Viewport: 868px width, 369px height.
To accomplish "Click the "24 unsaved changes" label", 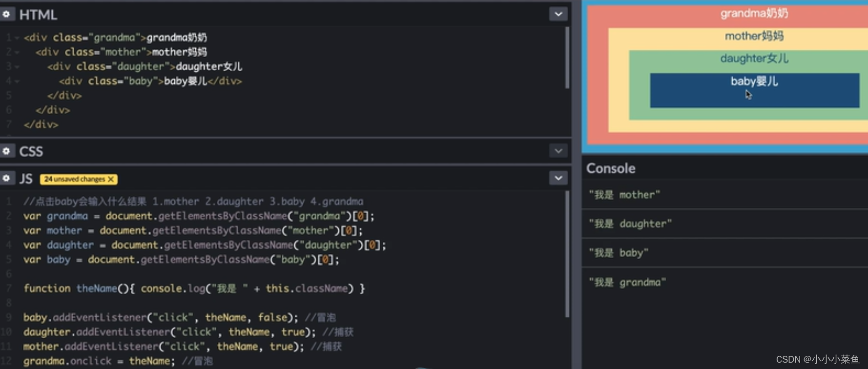I will pos(74,179).
